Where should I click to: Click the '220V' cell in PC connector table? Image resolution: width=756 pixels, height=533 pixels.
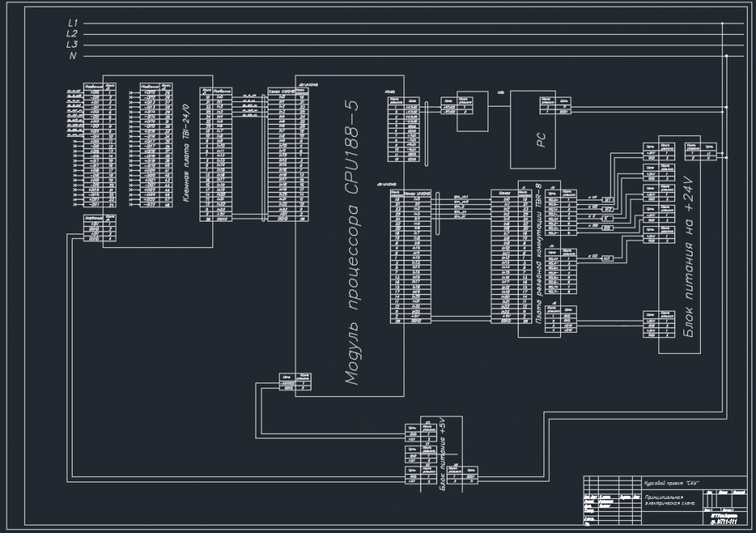tap(564, 111)
